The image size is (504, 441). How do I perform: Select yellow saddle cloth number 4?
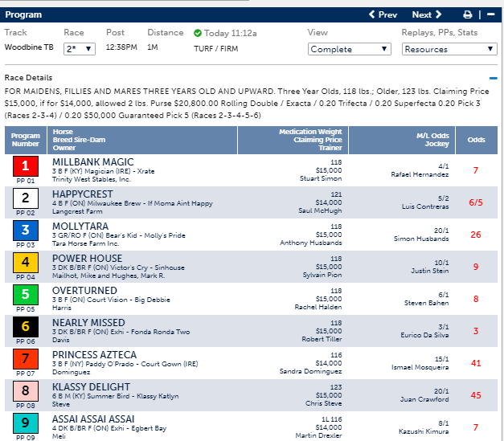point(26,263)
